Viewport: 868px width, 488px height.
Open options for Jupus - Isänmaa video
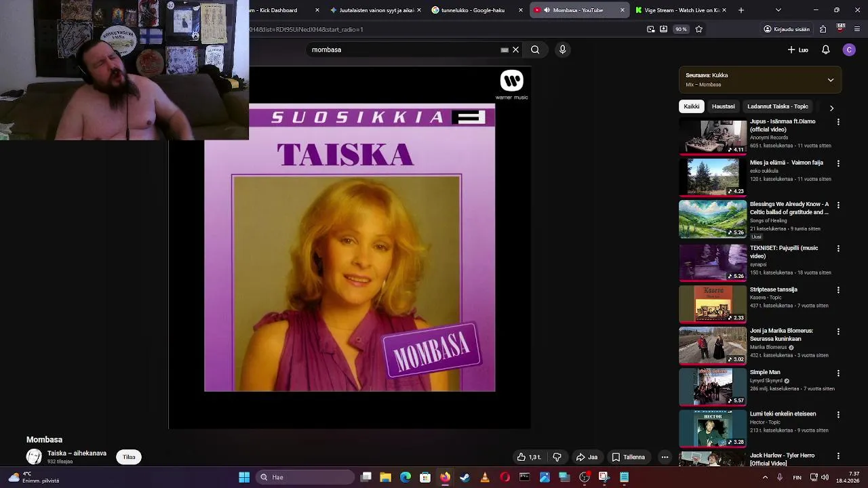click(838, 122)
